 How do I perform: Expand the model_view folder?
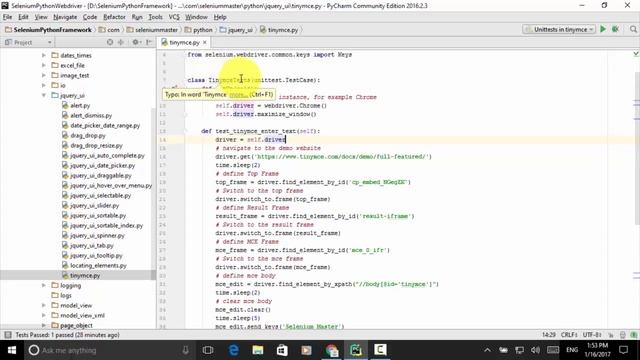(44, 305)
